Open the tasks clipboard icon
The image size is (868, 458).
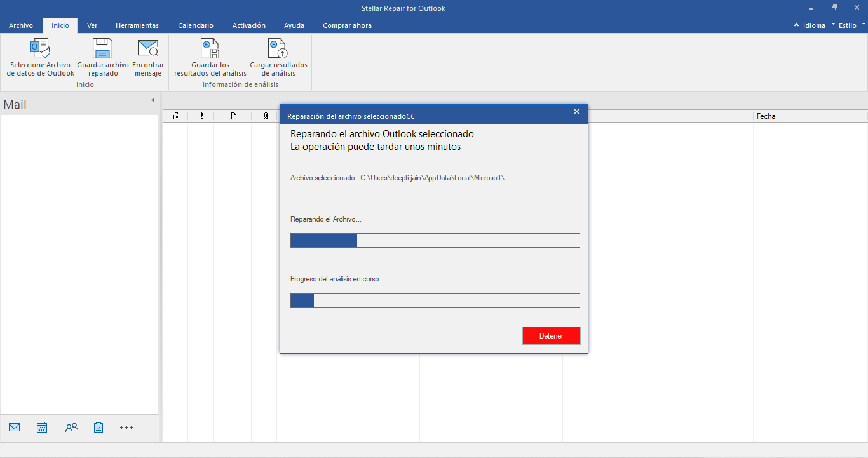click(98, 428)
